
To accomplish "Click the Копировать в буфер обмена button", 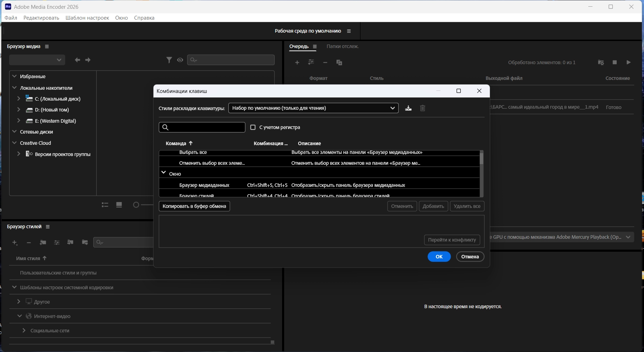I will tap(194, 206).
